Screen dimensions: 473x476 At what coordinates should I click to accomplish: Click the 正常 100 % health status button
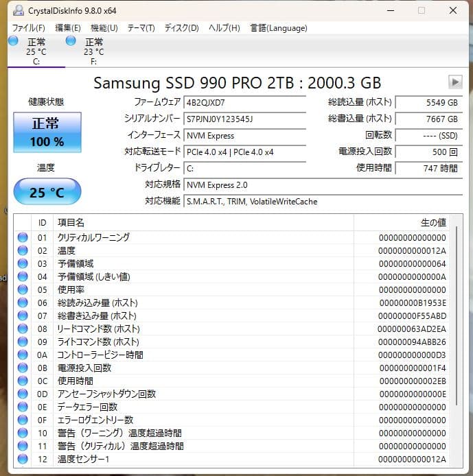click(47, 132)
